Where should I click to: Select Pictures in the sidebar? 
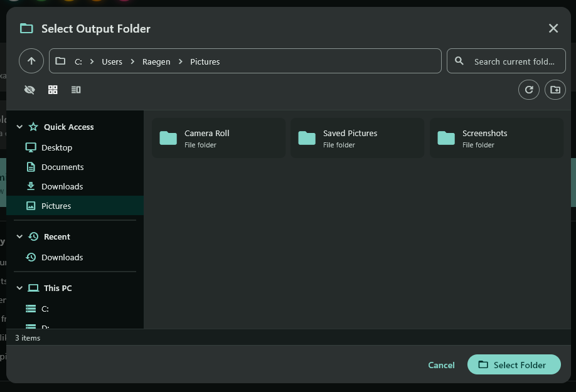click(x=75, y=206)
